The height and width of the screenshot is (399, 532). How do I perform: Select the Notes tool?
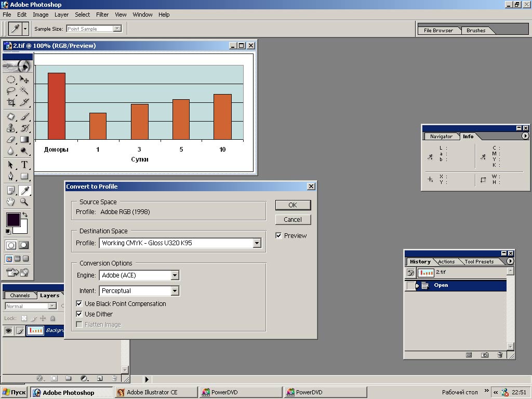(11, 190)
